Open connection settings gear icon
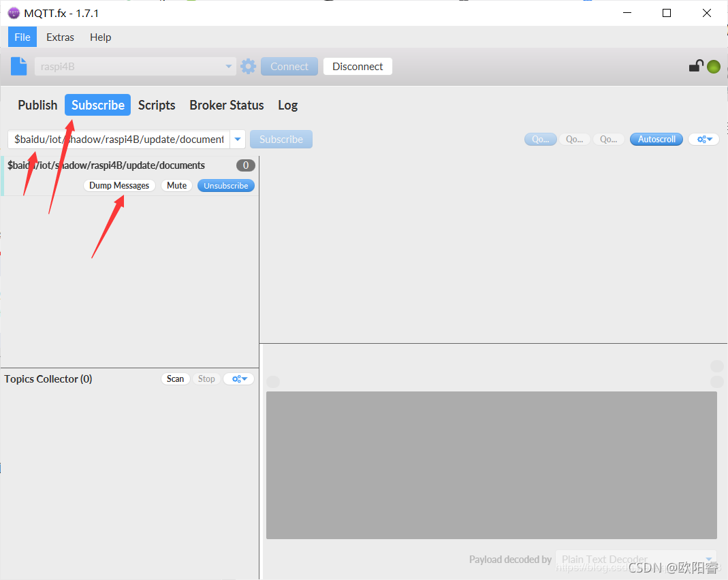 (x=248, y=66)
